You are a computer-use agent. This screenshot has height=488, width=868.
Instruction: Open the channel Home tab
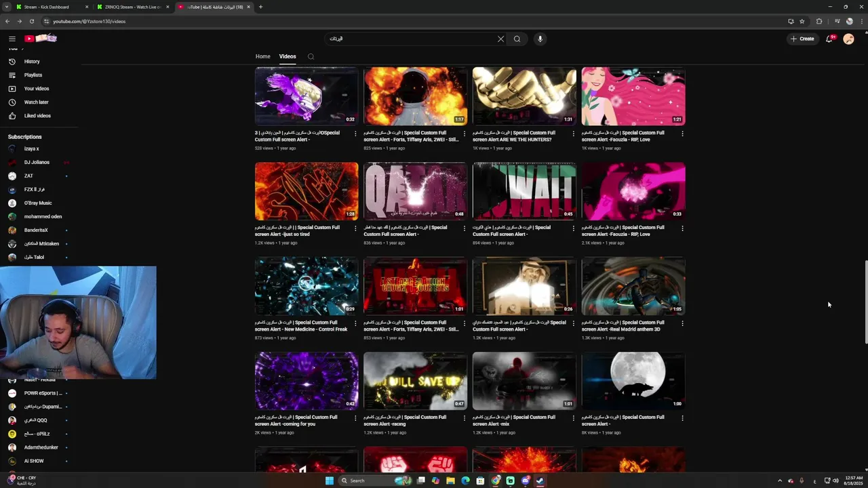point(262,56)
